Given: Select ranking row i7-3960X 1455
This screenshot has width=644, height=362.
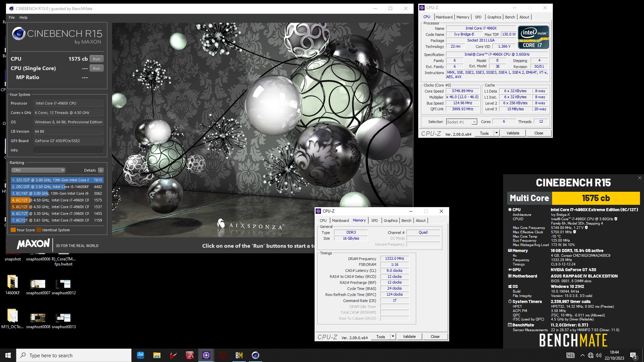Looking at the screenshot, I should pyautogui.click(x=57, y=214).
